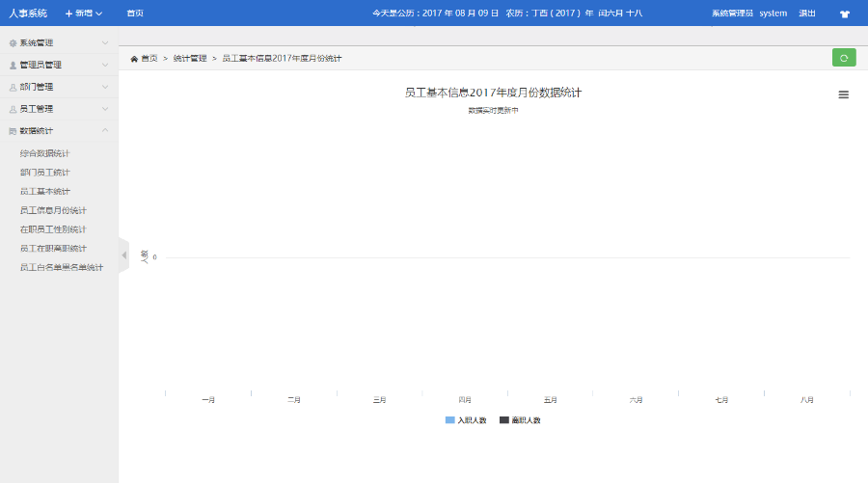Open the 新增 dropdown arrow
868x483 pixels.
click(99, 13)
